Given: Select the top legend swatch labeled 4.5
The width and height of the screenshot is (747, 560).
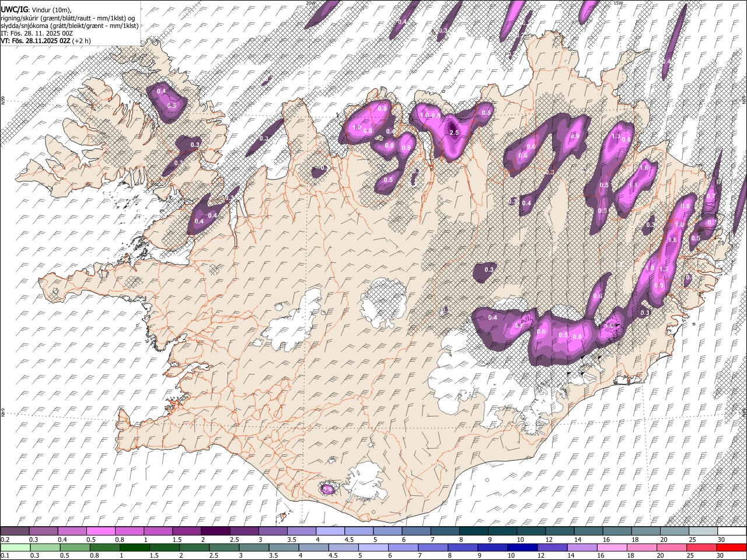Looking at the screenshot, I should point(358,531).
